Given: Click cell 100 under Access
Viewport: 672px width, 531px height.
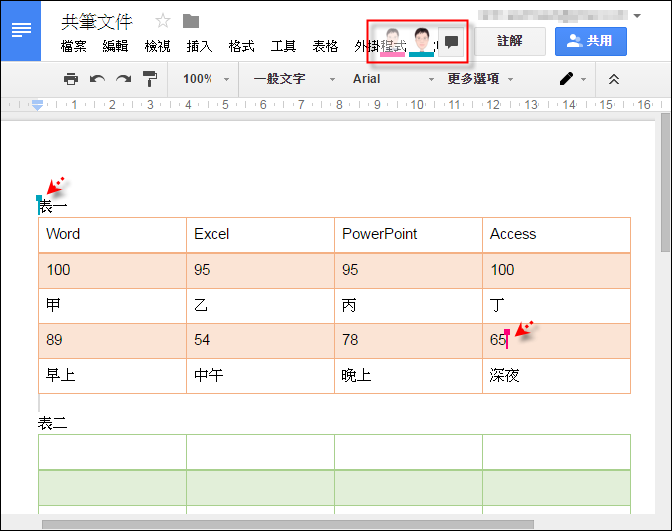Looking at the screenshot, I should (x=556, y=270).
